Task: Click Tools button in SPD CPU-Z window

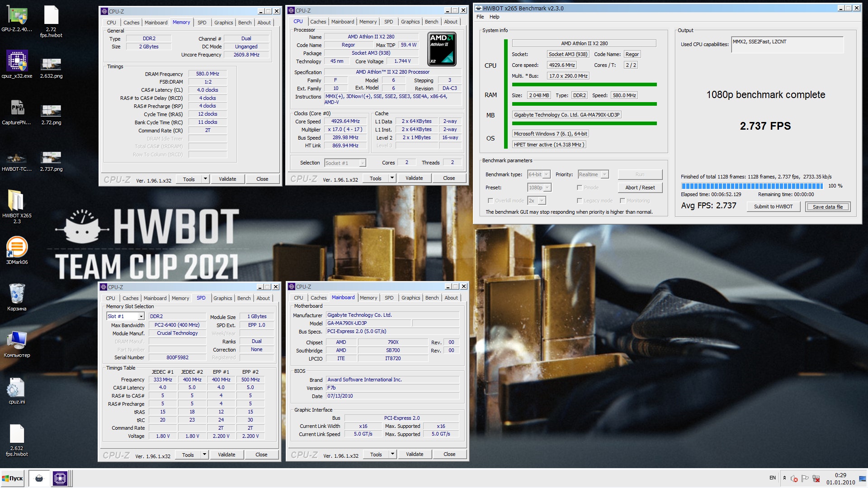Action: tap(188, 455)
